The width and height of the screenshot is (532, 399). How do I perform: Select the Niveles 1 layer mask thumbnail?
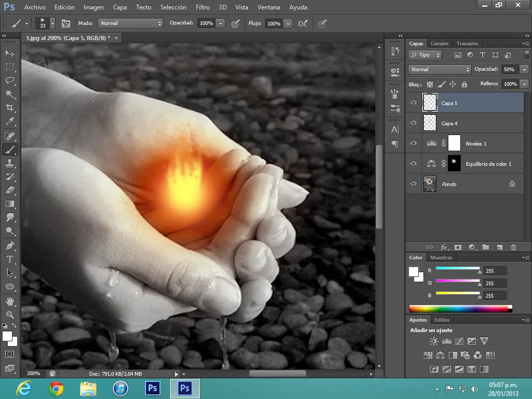(454, 143)
